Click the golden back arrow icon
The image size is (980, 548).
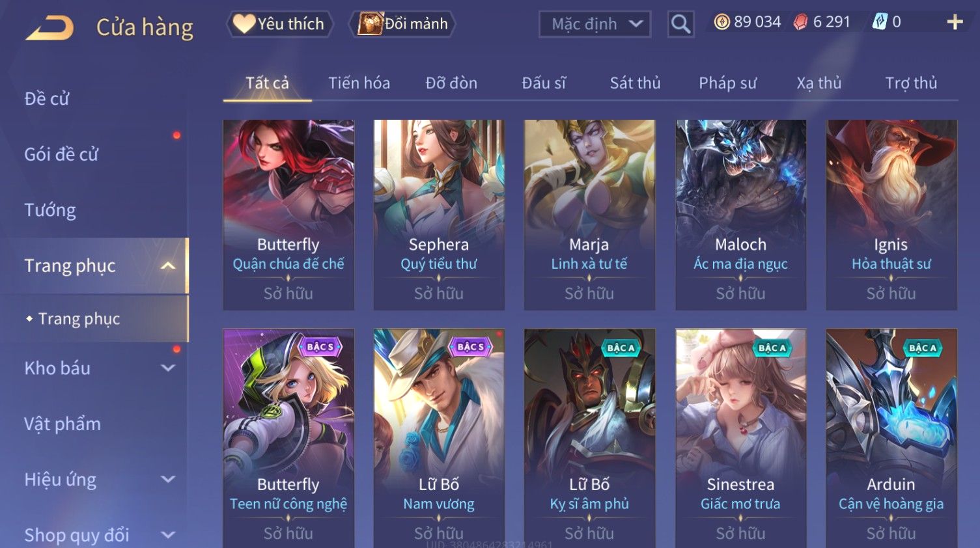(x=49, y=28)
